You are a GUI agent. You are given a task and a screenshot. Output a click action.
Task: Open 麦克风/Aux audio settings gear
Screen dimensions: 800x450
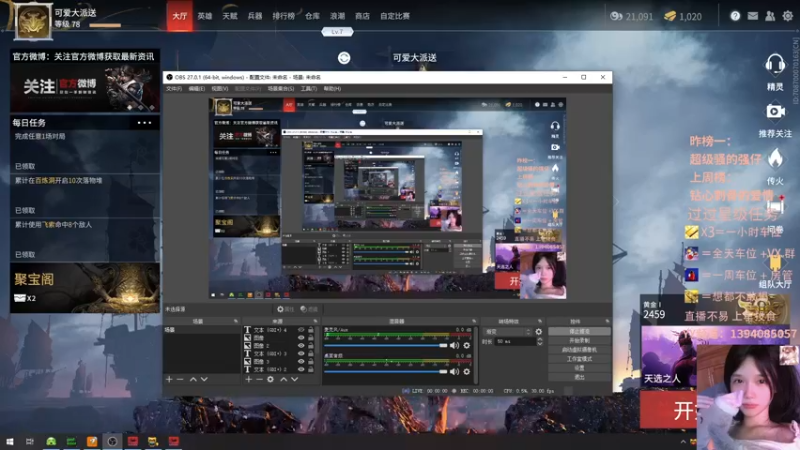[x=466, y=345]
